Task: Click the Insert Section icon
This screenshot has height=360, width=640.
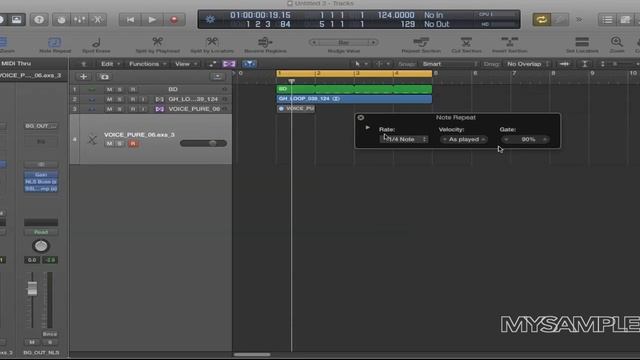Action: 509,42
